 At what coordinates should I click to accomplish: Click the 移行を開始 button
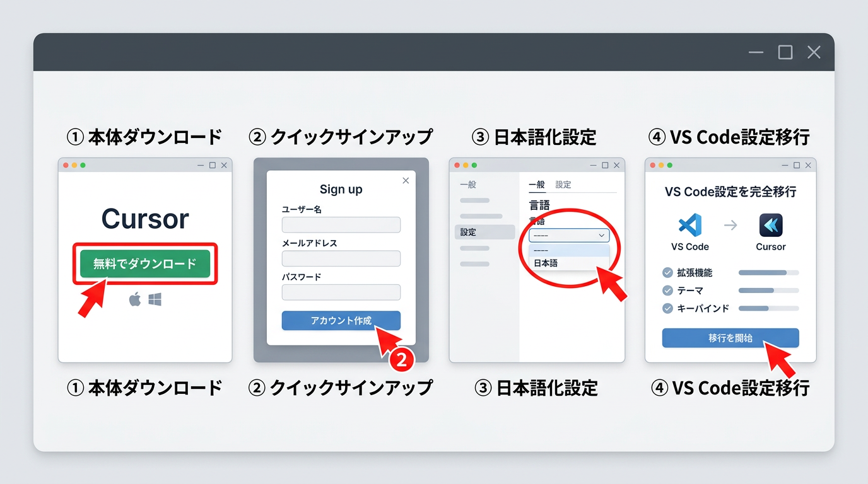point(730,338)
